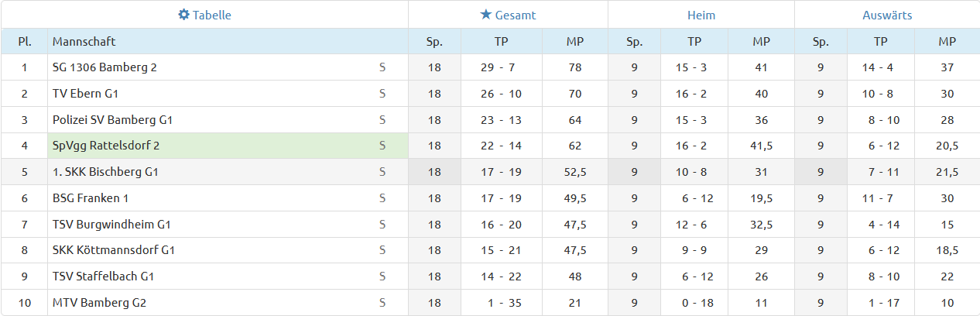
Task: Open team TV Ebern G1
Action: (x=85, y=94)
